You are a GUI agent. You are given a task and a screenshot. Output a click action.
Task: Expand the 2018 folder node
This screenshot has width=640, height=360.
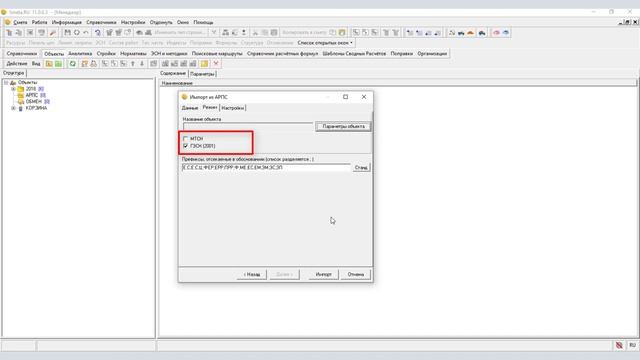[13, 89]
